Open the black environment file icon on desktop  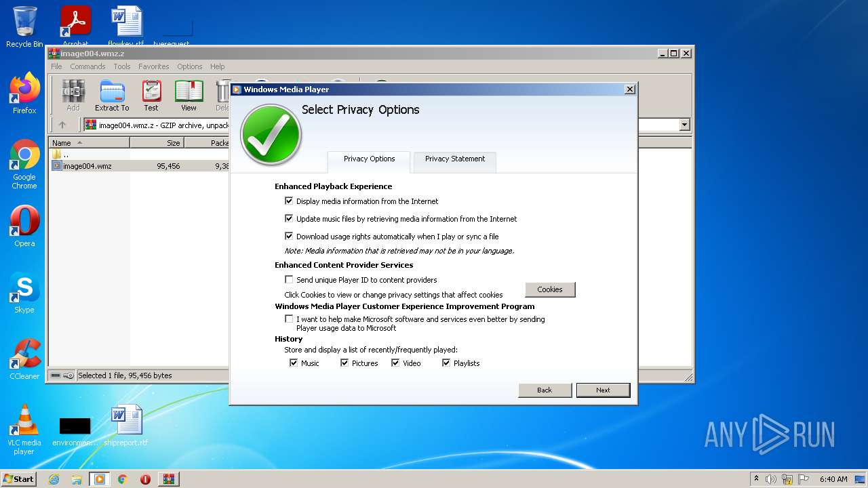pyautogui.click(x=75, y=432)
